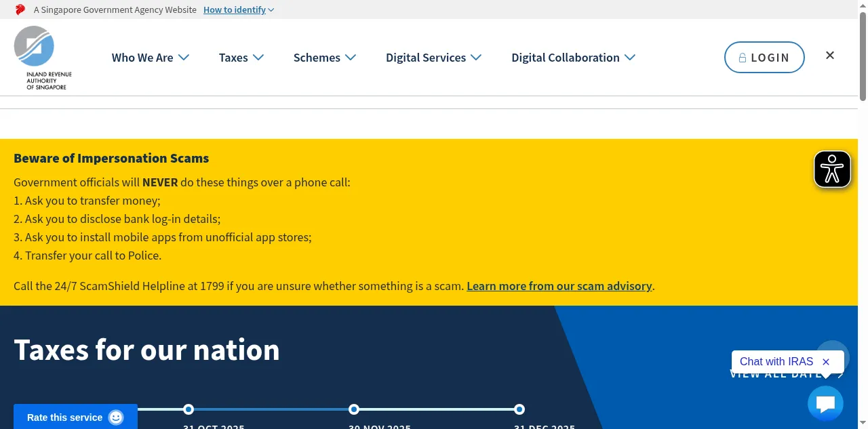Open the Schemes menu

pos(325,58)
